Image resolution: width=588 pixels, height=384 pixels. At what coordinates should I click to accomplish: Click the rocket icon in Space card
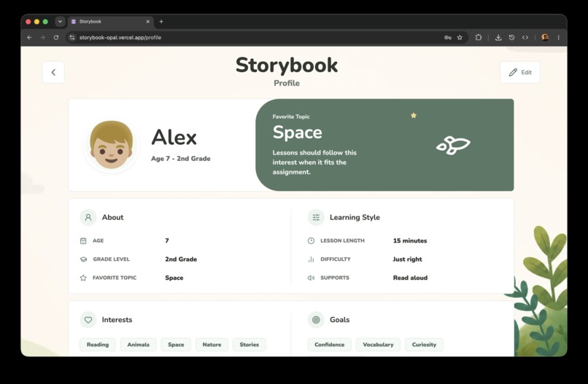tap(453, 145)
